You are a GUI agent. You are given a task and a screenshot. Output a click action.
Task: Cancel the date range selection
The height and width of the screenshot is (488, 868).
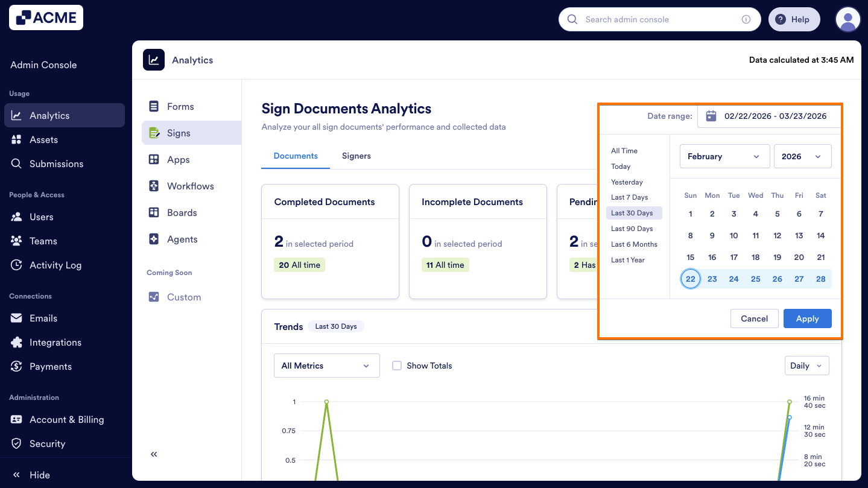click(x=754, y=318)
